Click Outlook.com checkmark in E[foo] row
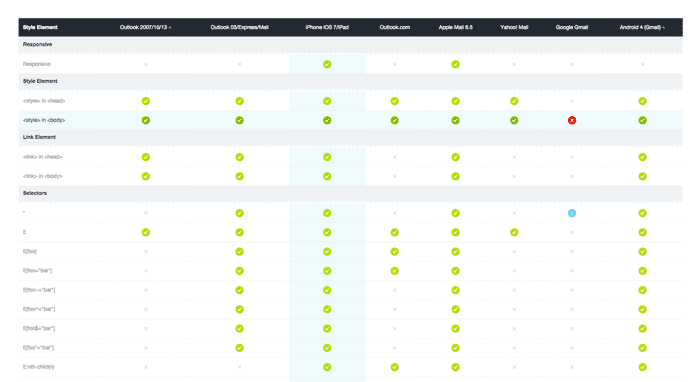Screen dimensions: 700x382 point(395,252)
